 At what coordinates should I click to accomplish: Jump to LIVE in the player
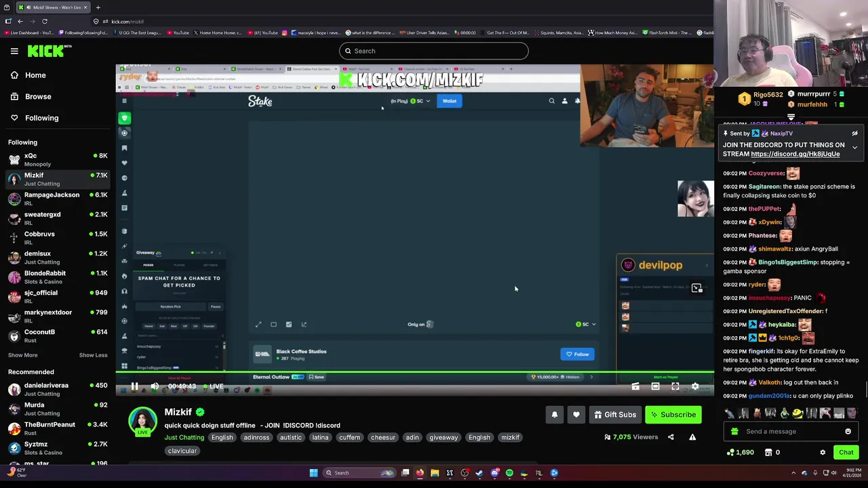tap(214, 386)
